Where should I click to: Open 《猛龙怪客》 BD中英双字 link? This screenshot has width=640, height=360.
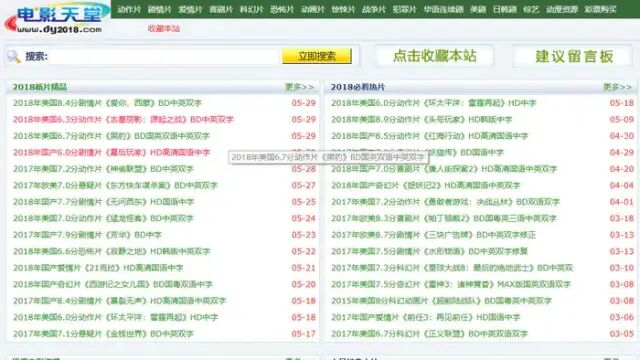tap(103, 218)
